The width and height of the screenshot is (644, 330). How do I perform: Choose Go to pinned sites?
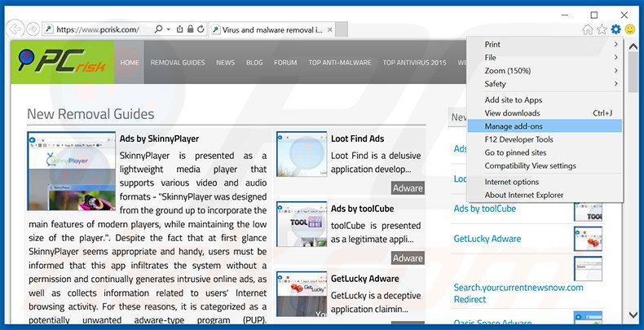(x=545, y=152)
